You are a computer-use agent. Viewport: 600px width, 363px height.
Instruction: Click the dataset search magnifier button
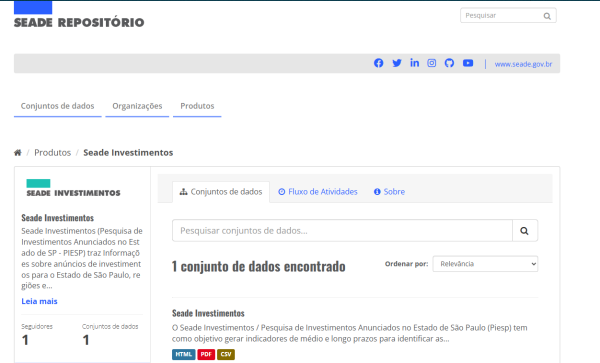[x=525, y=231]
